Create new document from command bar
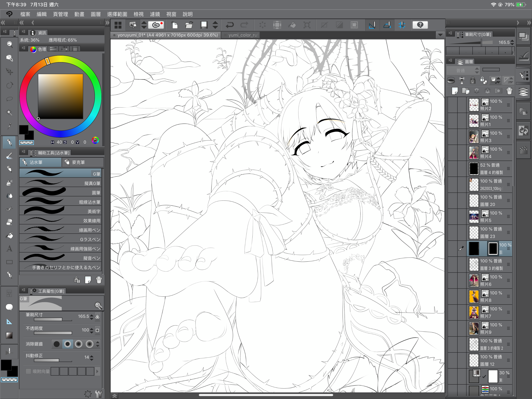 174,25
